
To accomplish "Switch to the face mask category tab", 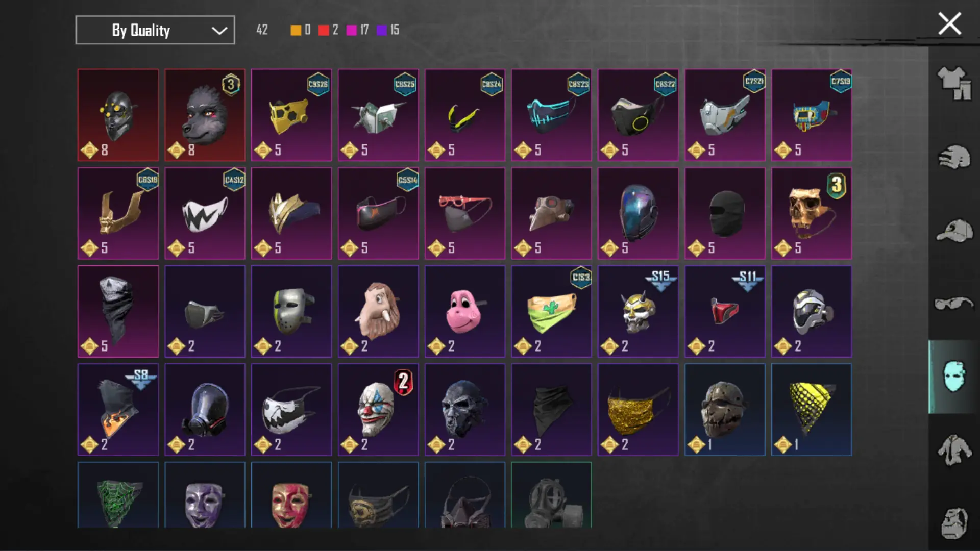I will pyautogui.click(x=954, y=377).
